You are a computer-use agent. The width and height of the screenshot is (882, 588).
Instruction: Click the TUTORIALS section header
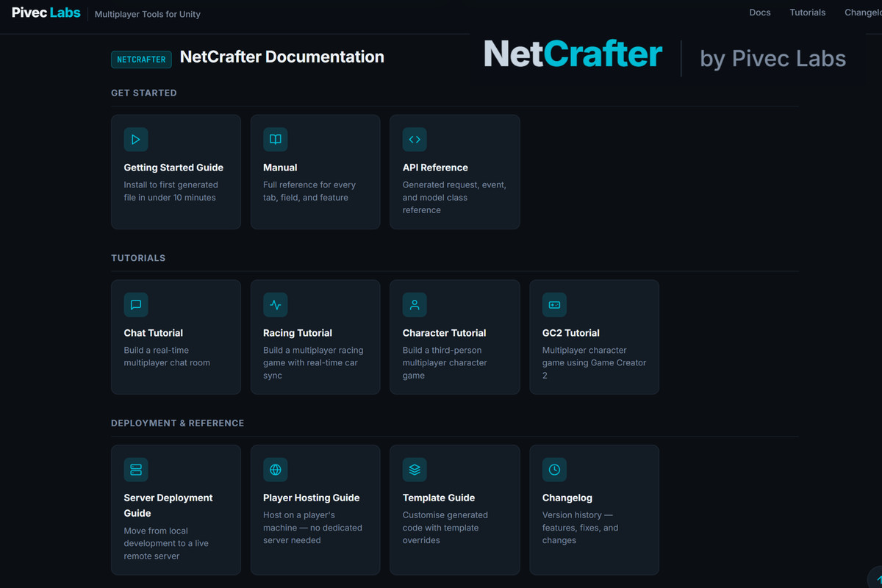138,258
